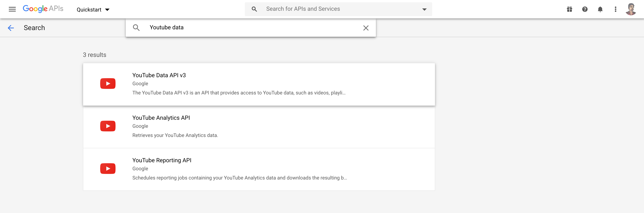Click the Schedules reporting jobs description text
This screenshot has height=213, width=644.
[239, 178]
